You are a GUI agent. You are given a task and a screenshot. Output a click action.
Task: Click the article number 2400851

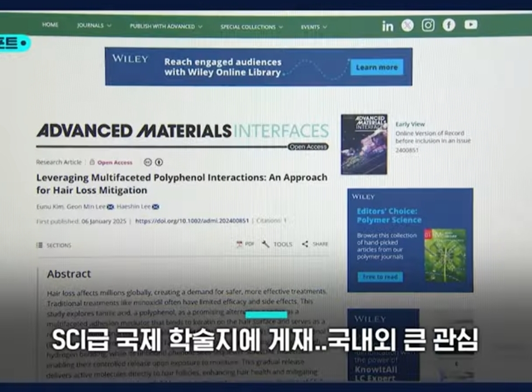[407, 150]
